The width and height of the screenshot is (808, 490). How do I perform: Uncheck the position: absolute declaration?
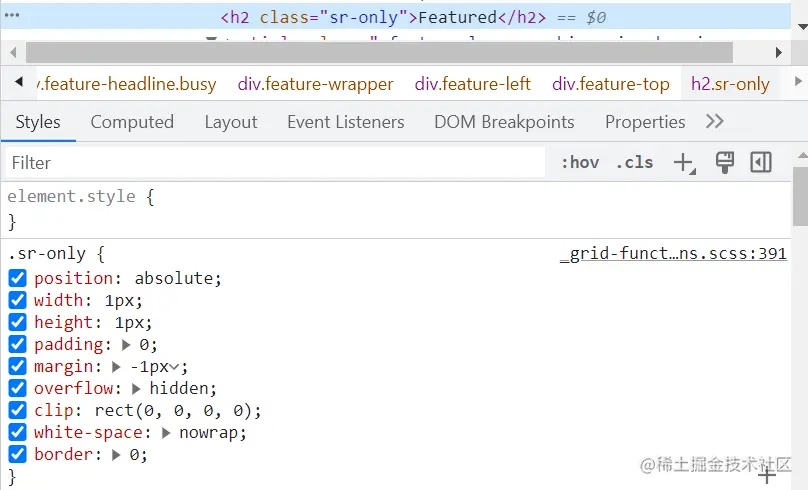[18, 278]
